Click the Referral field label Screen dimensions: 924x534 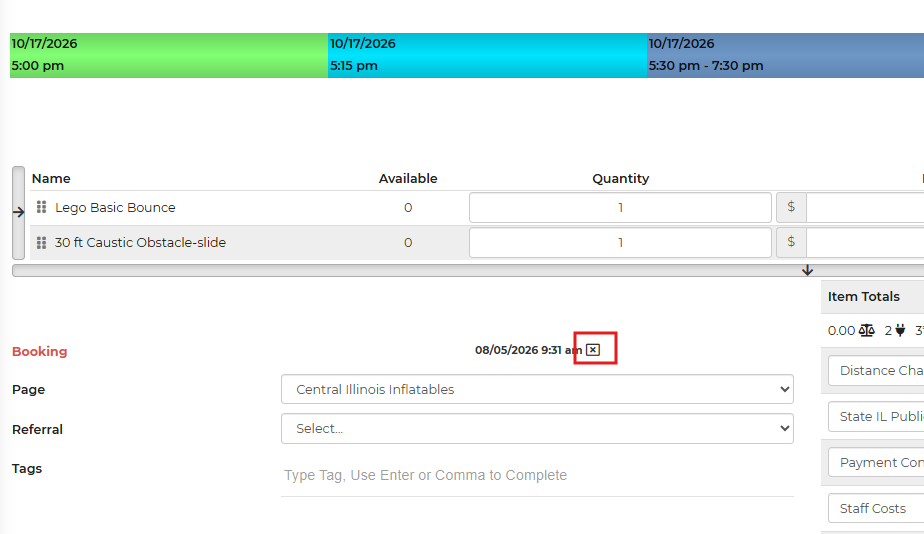[37, 430]
